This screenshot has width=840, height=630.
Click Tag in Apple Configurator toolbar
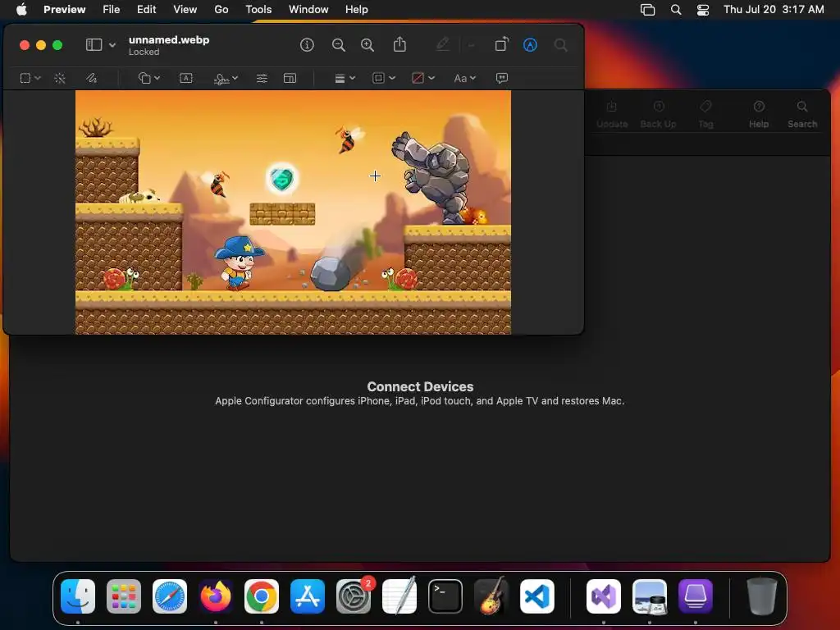pos(705,115)
